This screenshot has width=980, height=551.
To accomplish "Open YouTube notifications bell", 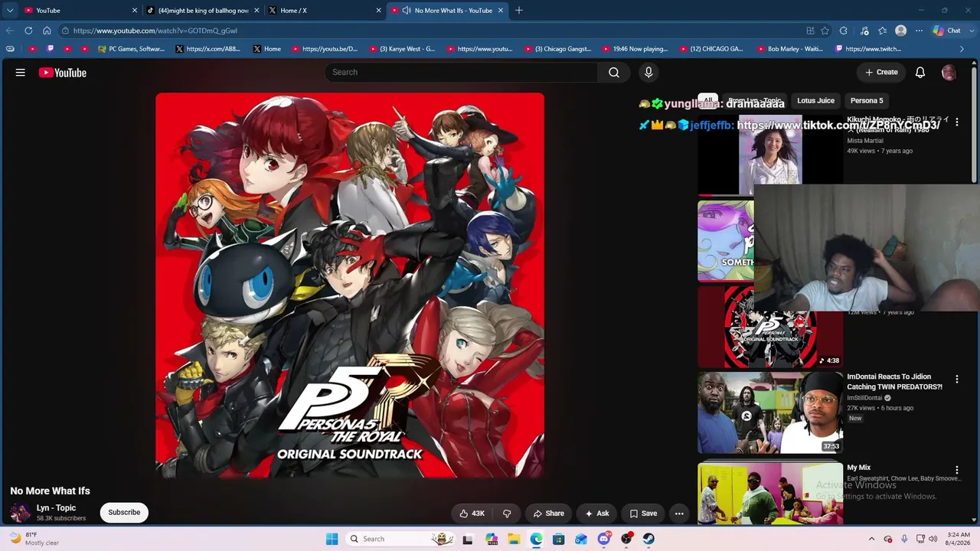I will (x=920, y=72).
